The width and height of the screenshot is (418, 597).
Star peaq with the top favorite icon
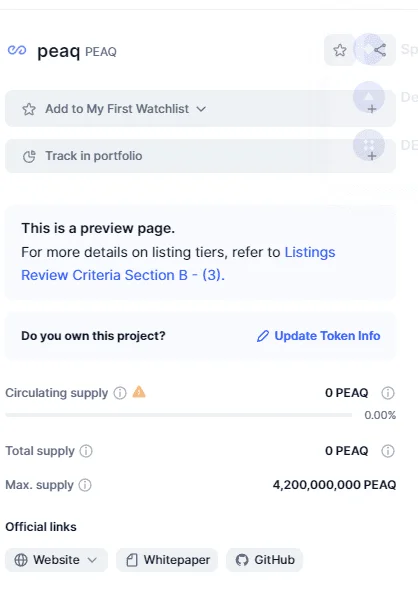click(x=340, y=50)
